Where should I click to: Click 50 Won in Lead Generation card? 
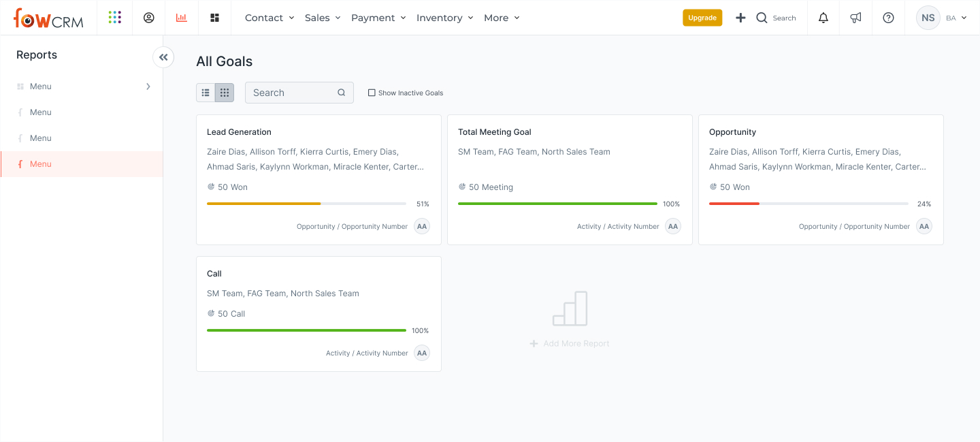tap(233, 187)
